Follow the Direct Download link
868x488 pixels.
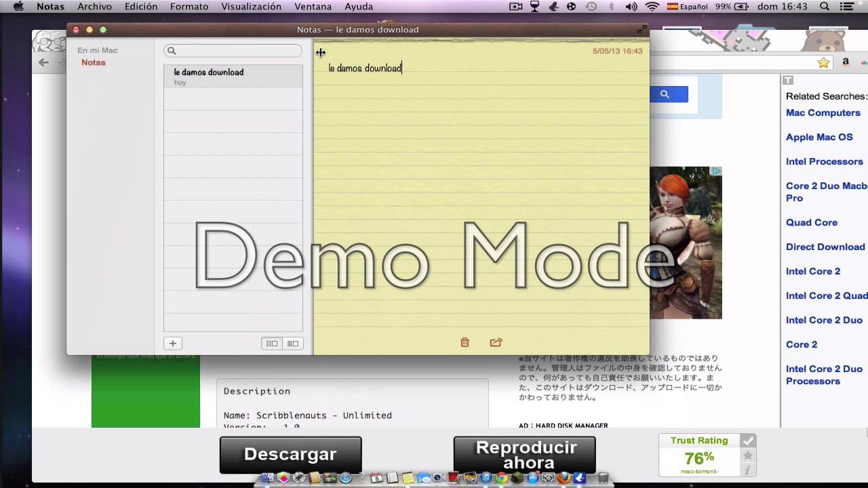[825, 247]
